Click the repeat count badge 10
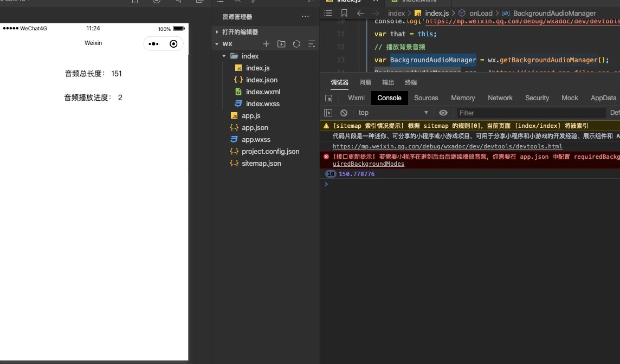 331,174
